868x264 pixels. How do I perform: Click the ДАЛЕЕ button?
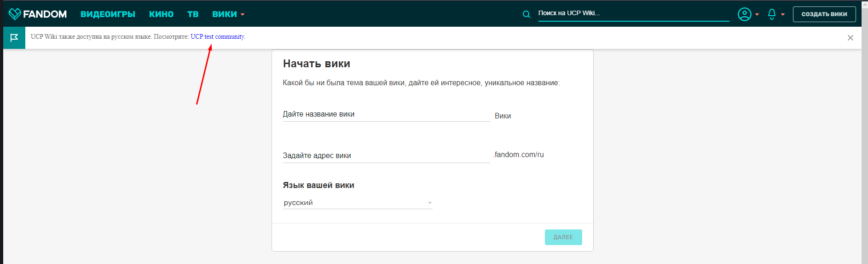pos(563,237)
